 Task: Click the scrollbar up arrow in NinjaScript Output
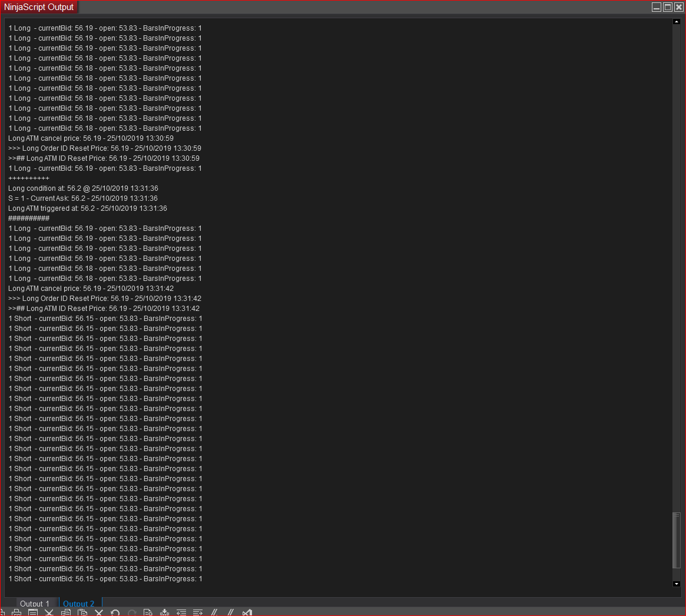click(677, 21)
